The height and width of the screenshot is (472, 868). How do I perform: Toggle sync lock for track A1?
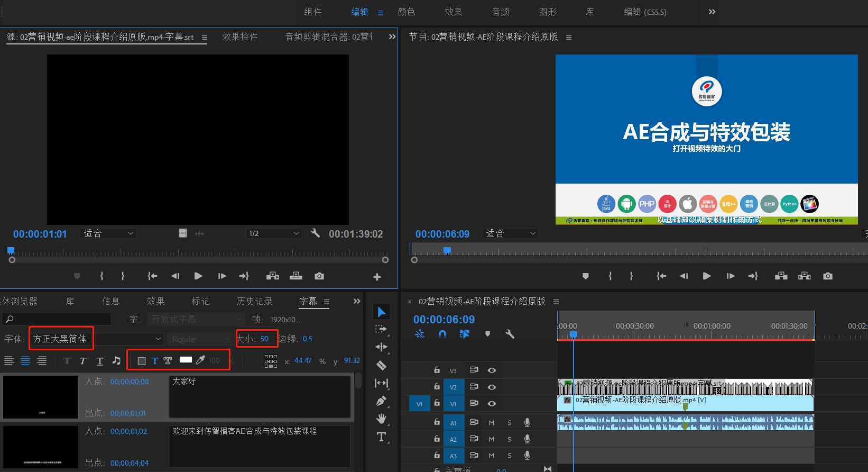(474, 423)
